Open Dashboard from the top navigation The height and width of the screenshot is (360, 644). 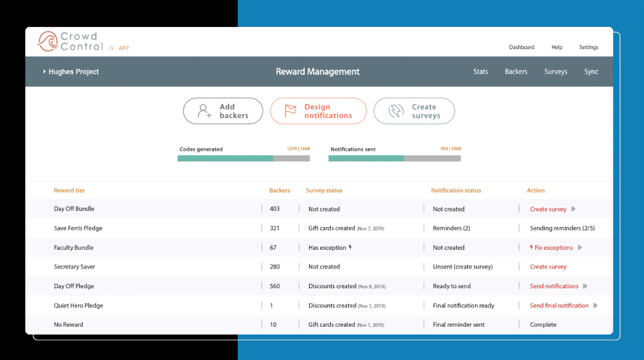click(x=522, y=47)
